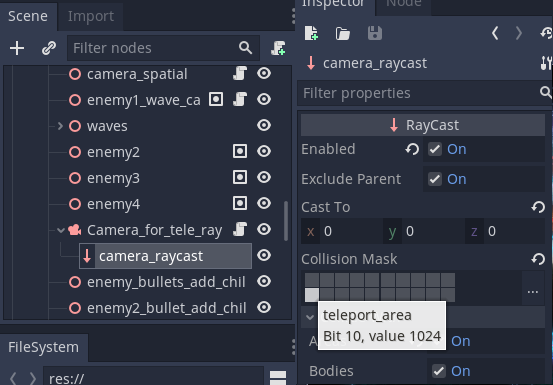The image size is (553, 385).
Task: Expand the waves node in scene tree
Action: click(x=60, y=126)
